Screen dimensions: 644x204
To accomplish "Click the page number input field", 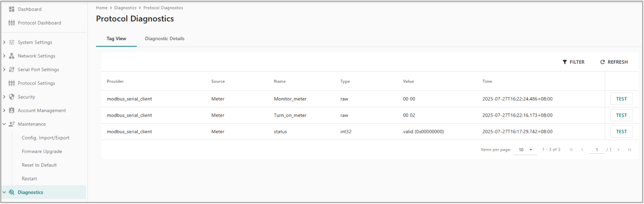I will coord(596,150).
